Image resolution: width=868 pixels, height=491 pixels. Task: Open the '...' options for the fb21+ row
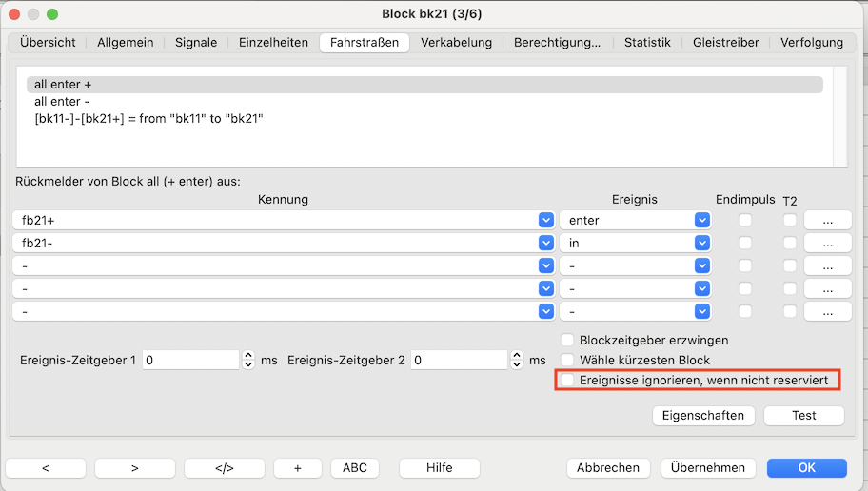(x=827, y=220)
